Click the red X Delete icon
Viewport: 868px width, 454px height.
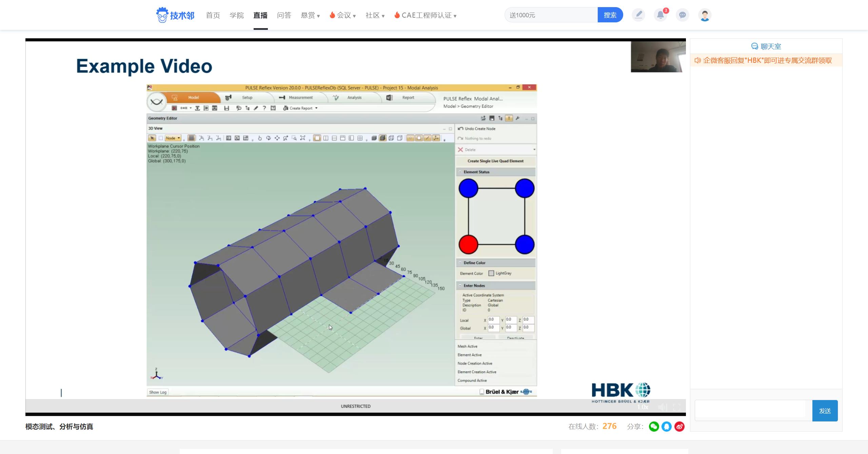click(460, 150)
